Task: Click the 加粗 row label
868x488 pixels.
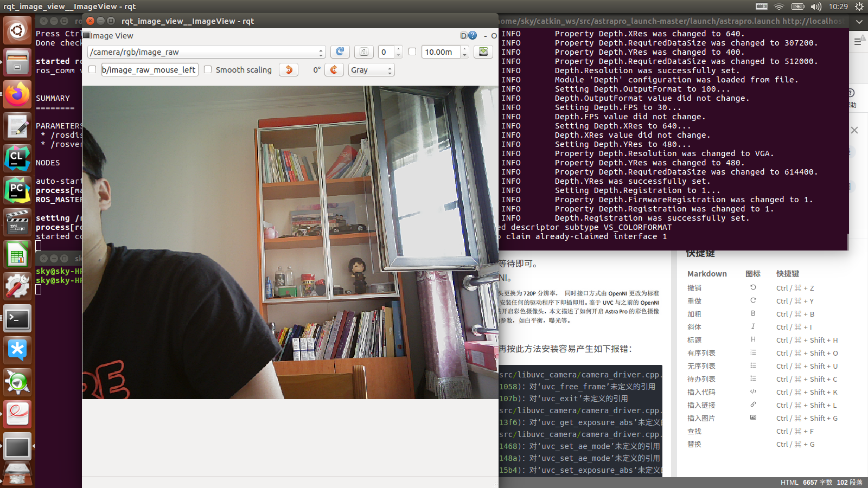Action: click(694, 314)
